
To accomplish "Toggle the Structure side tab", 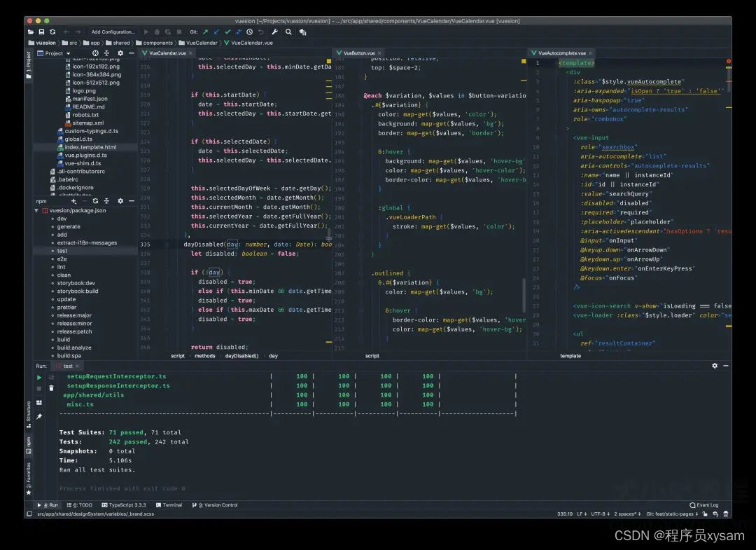I will tap(29, 414).
